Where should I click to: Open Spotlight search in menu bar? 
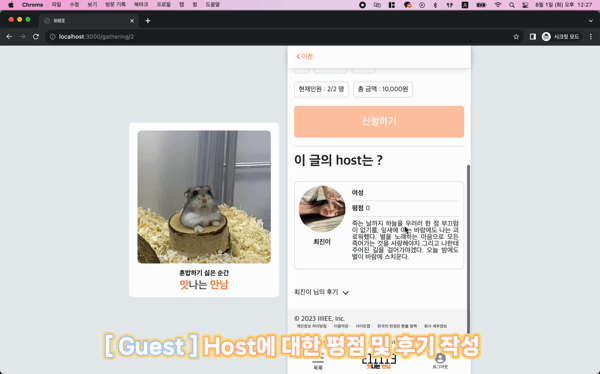click(512, 5)
